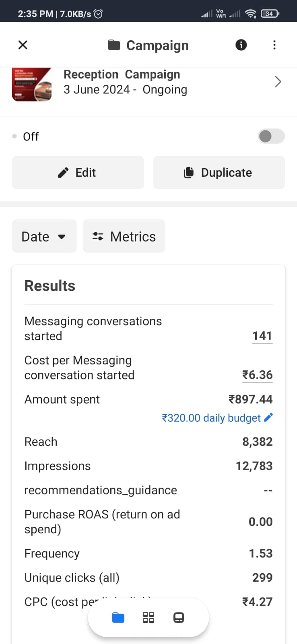The height and width of the screenshot is (644, 297).
Task: Tap the 141 messaging conversations value
Action: pos(262,336)
